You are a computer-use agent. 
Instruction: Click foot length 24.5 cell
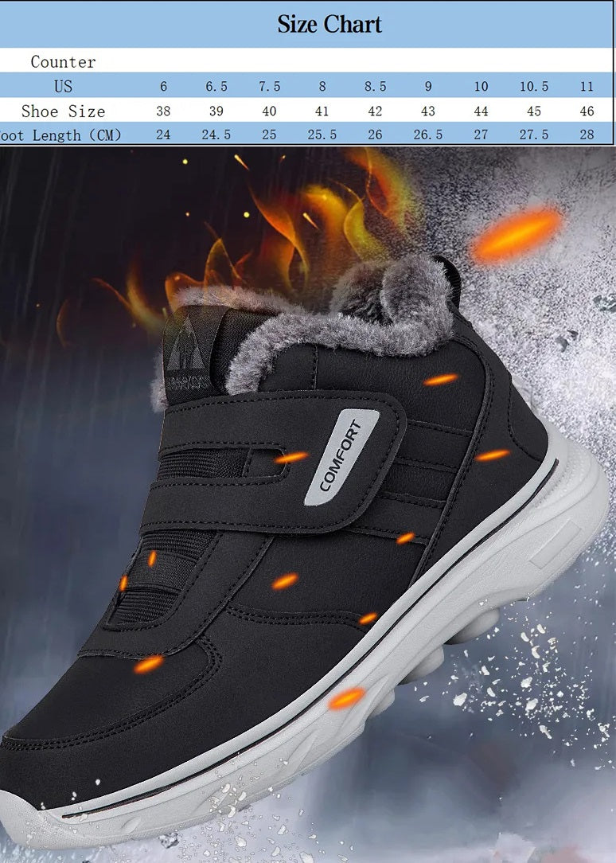coord(216,135)
